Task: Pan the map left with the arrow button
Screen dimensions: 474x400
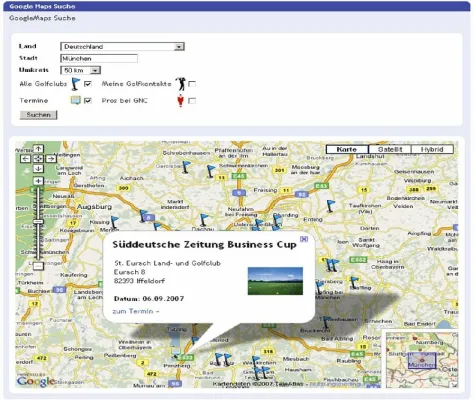Action: click(26, 159)
